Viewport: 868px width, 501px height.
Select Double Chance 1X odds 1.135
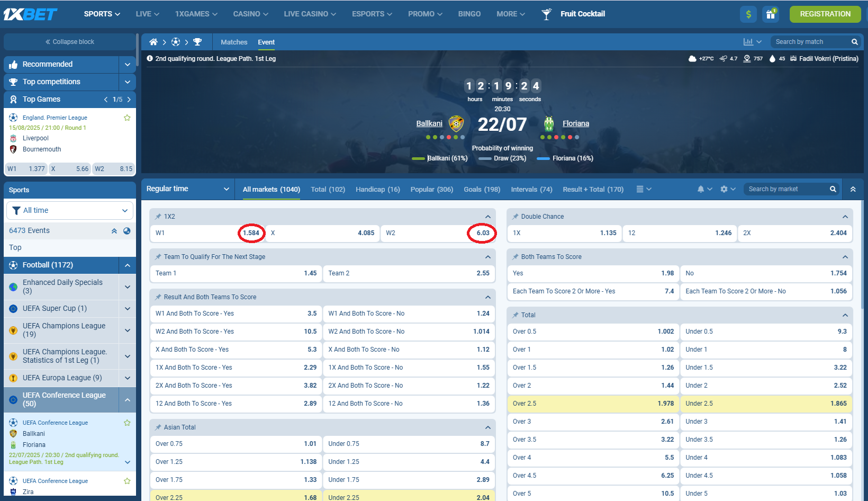(565, 233)
